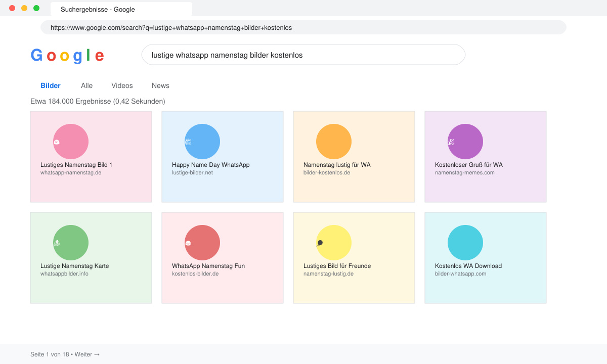Click the Google search input field
Image resolution: width=607 pixels, height=364 pixels.
303,55
